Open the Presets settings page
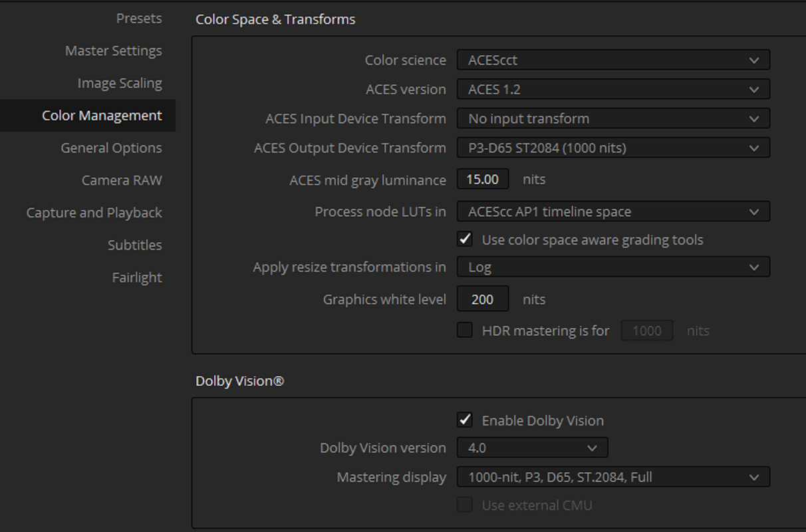This screenshot has height=532, width=806. [138, 19]
